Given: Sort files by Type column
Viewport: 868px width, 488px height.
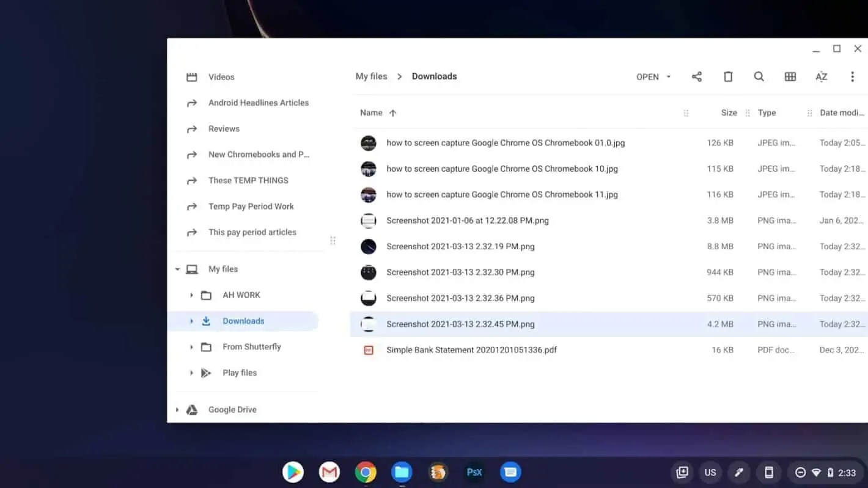Looking at the screenshot, I should click(x=767, y=112).
